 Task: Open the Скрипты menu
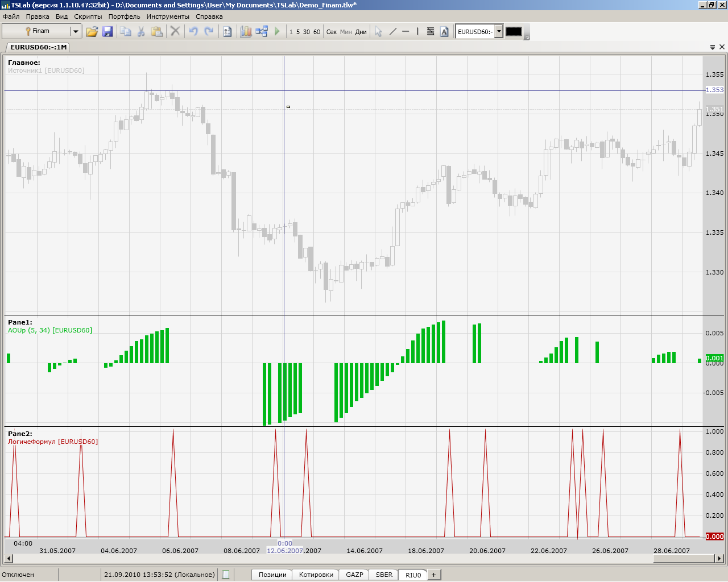[x=88, y=16]
